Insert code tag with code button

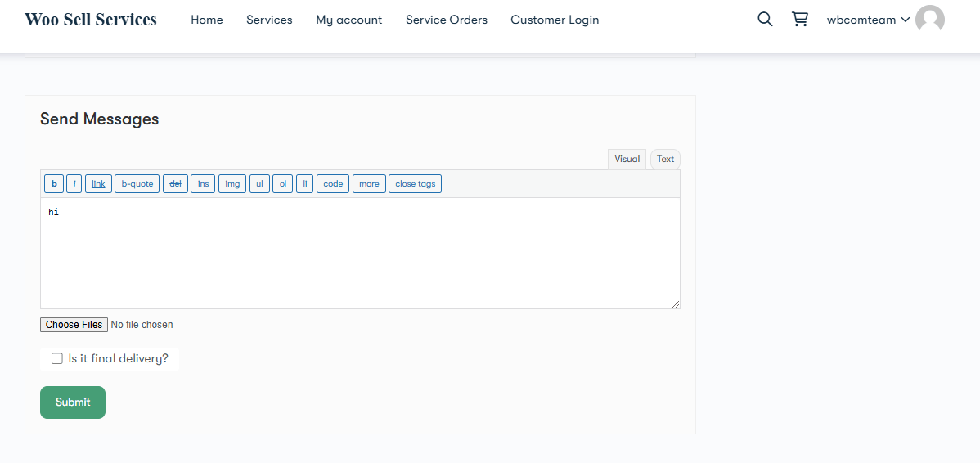pos(333,184)
